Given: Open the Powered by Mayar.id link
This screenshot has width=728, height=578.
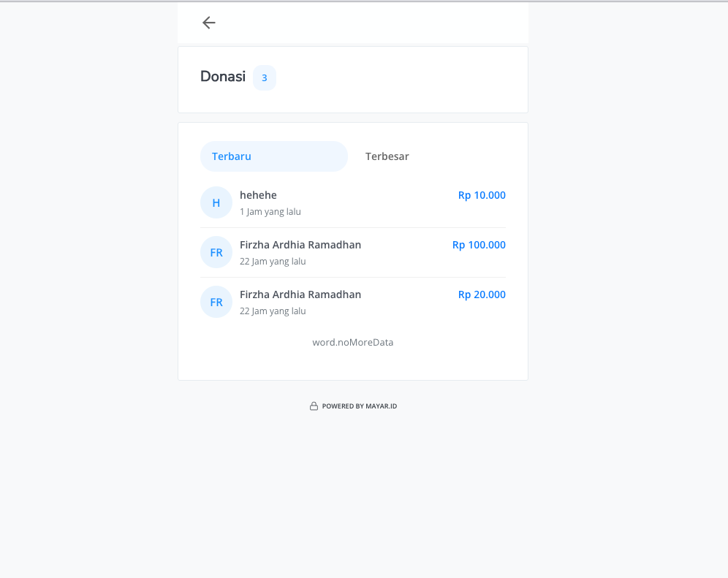Looking at the screenshot, I should [x=359, y=406].
